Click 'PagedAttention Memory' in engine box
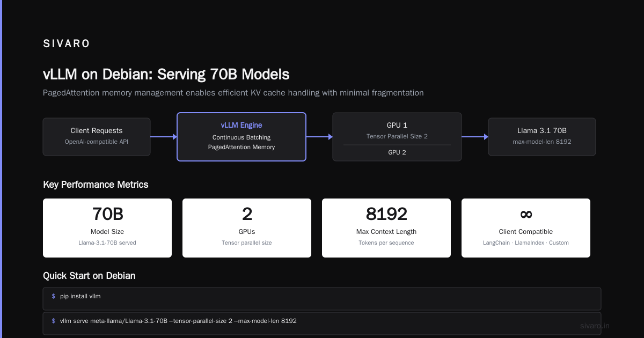 pyautogui.click(x=241, y=147)
